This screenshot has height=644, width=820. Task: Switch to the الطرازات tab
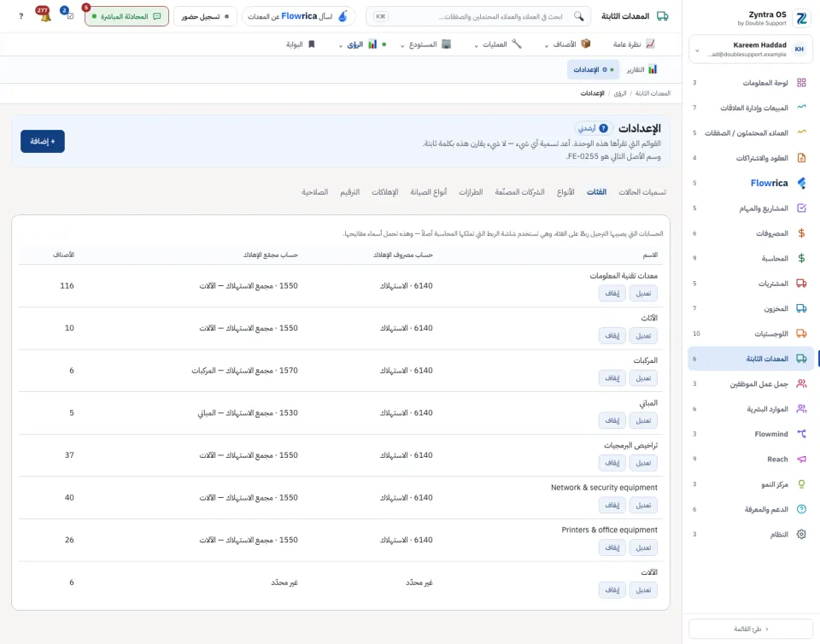[x=471, y=192]
